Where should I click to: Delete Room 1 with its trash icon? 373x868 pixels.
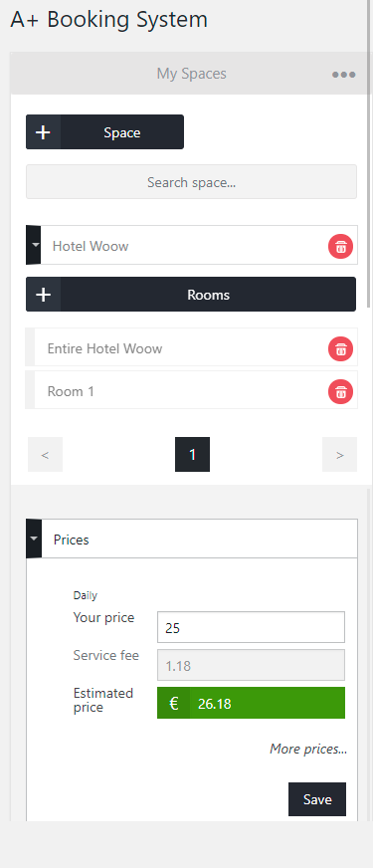340,392
